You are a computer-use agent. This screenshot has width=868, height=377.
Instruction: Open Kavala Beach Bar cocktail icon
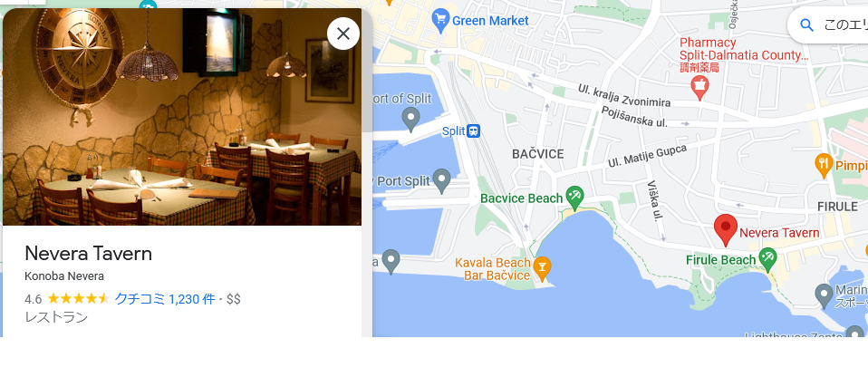(x=542, y=268)
